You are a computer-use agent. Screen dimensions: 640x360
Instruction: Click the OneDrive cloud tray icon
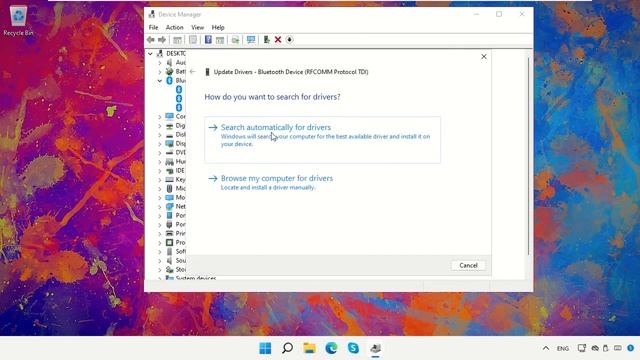[x=595, y=348]
